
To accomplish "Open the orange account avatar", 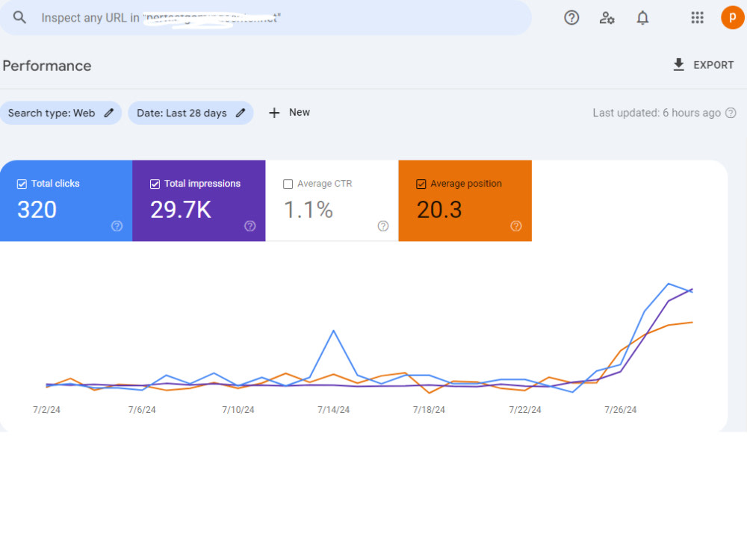I will 732,18.
